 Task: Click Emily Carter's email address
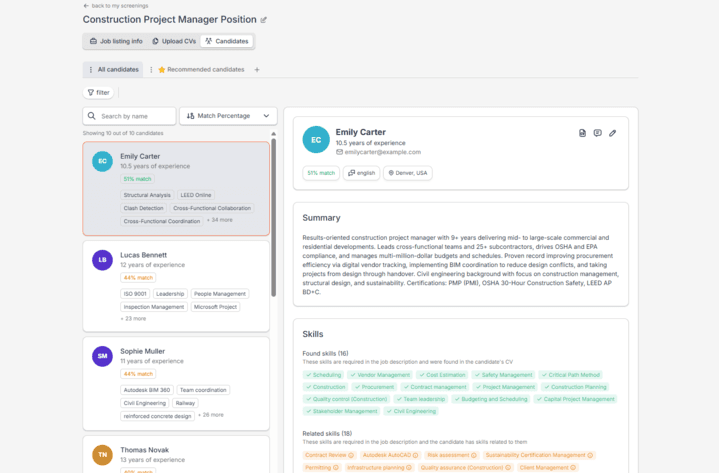[382, 152]
